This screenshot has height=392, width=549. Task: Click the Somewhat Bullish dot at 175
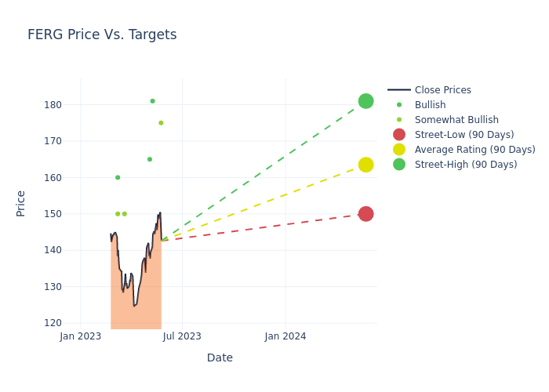pos(161,123)
